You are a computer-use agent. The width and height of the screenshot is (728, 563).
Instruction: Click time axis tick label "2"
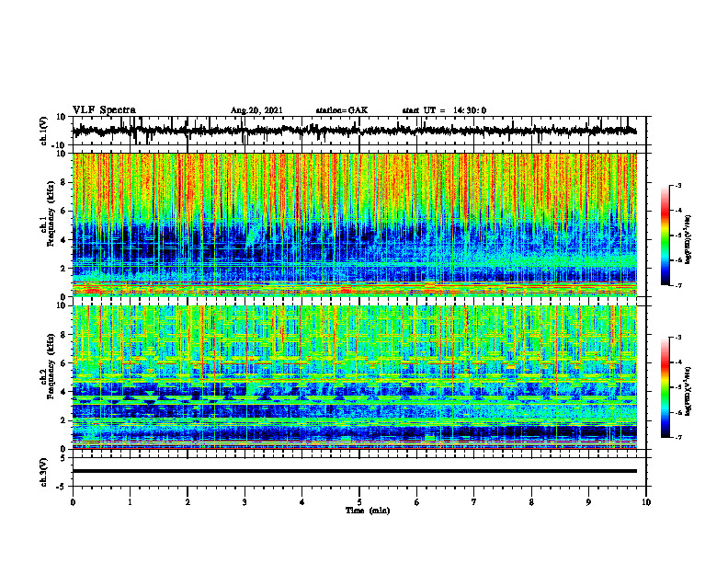coord(188,502)
